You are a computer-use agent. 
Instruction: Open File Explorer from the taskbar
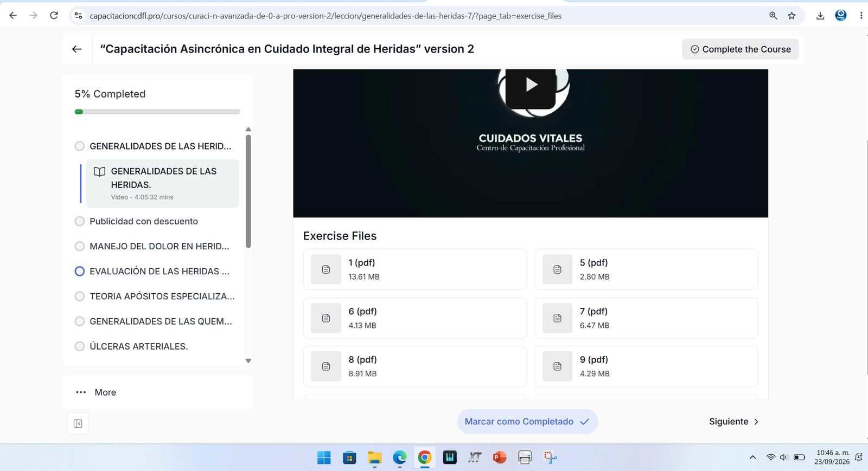[375, 457]
